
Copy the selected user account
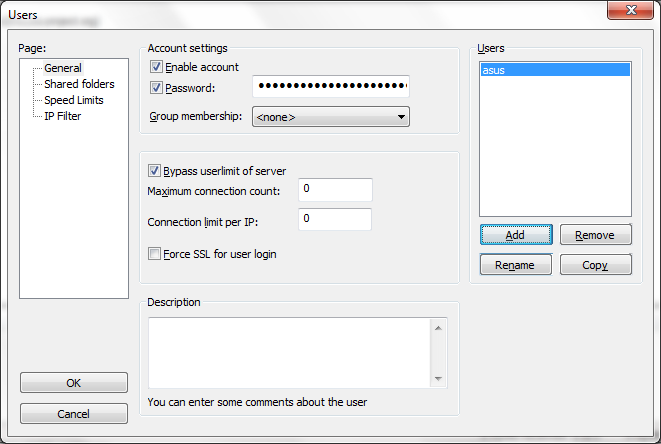pyautogui.click(x=595, y=265)
